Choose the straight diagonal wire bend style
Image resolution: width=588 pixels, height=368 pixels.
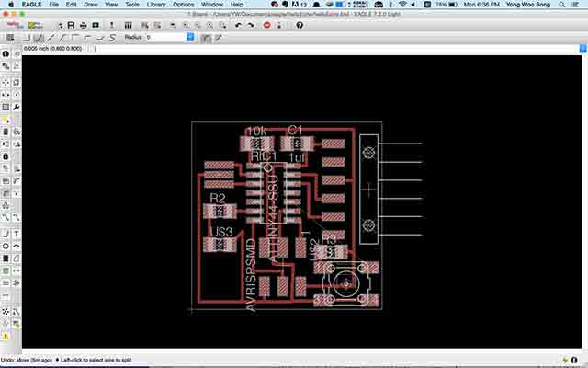click(x=51, y=38)
